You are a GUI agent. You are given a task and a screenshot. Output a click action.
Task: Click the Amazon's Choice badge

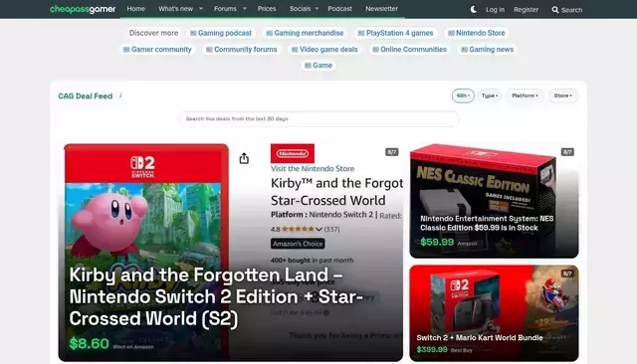[298, 244]
